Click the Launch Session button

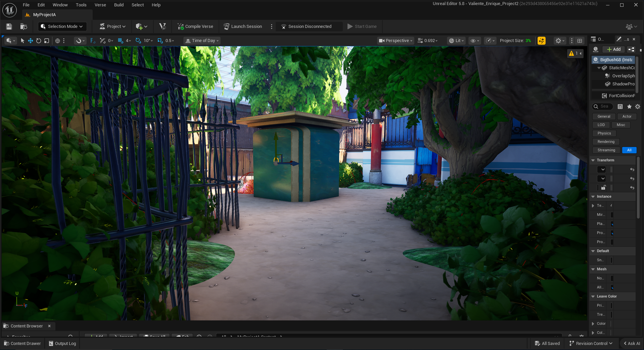pyautogui.click(x=243, y=27)
